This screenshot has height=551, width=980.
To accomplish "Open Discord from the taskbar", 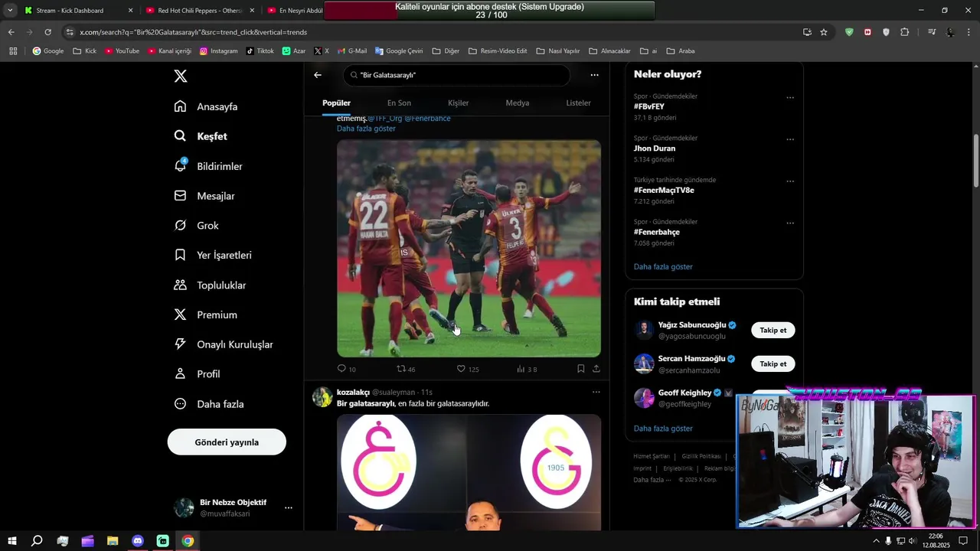I will pyautogui.click(x=138, y=541).
